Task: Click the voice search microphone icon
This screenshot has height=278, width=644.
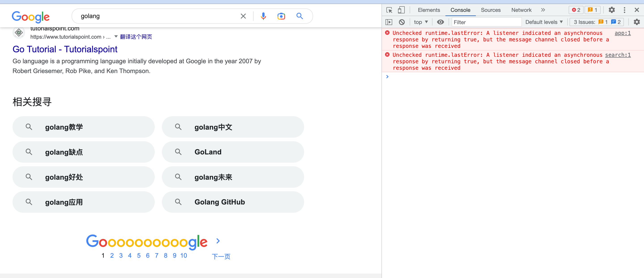Action: coord(263,16)
